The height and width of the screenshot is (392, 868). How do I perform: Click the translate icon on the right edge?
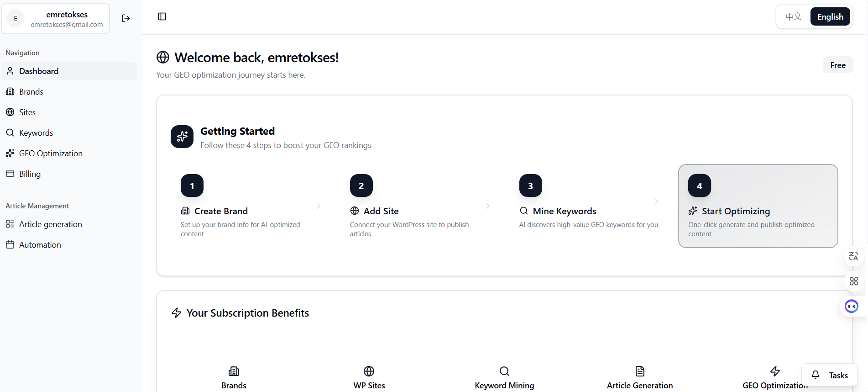853,256
